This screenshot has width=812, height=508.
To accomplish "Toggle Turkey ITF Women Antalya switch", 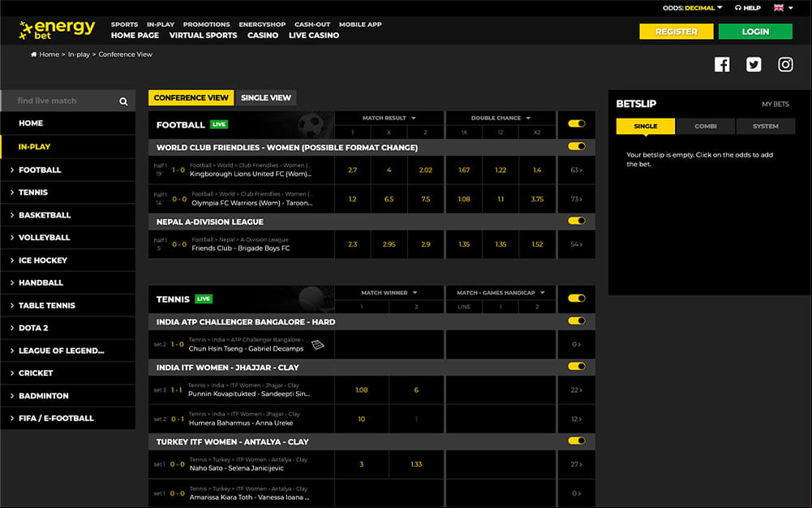I will 577,441.
